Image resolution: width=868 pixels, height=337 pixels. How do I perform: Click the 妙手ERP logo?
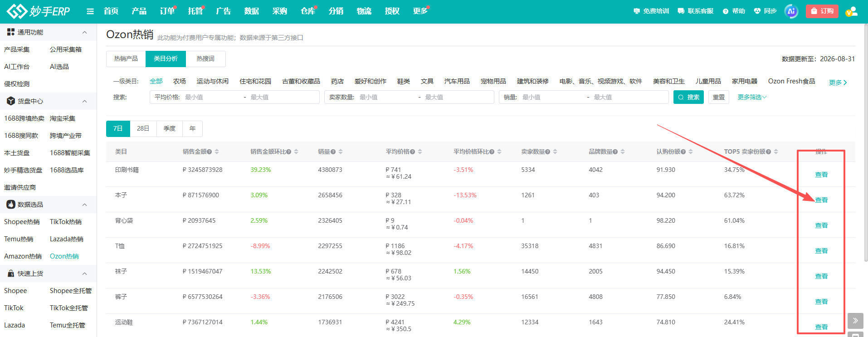tap(39, 11)
